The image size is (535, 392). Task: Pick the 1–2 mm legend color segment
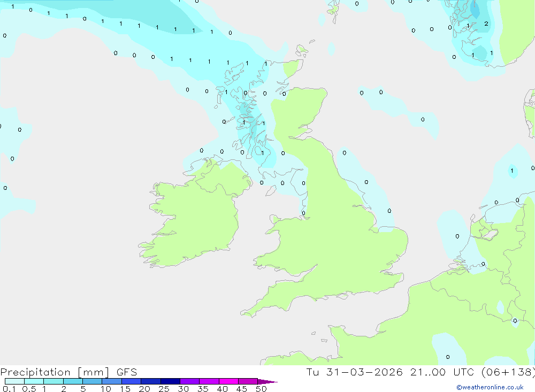pyautogui.click(x=53, y=381)
